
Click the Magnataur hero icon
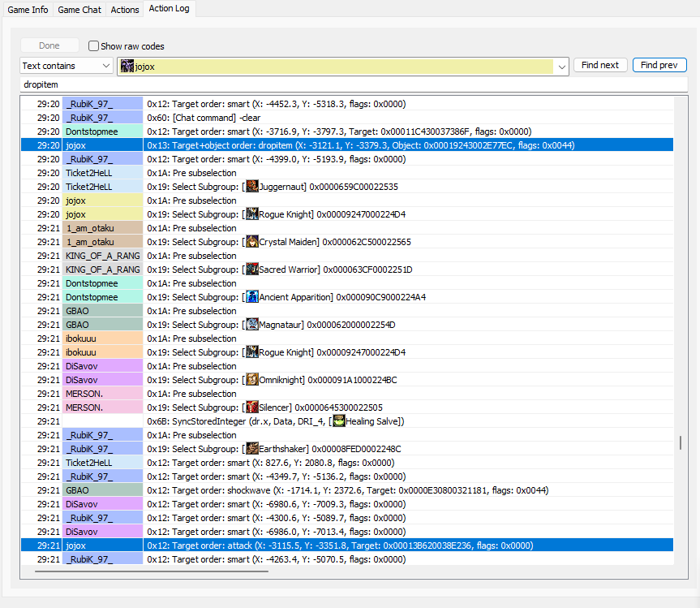point(252,325)
